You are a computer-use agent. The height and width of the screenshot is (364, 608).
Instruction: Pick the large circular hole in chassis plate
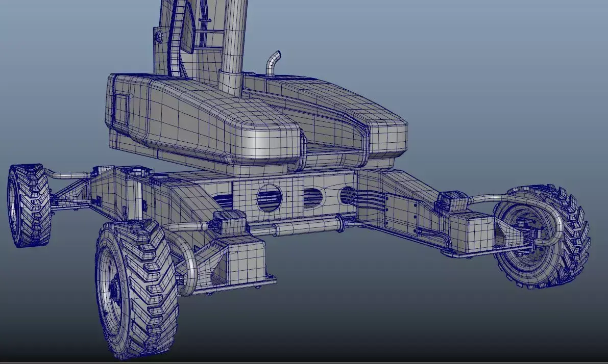[269, 197]
